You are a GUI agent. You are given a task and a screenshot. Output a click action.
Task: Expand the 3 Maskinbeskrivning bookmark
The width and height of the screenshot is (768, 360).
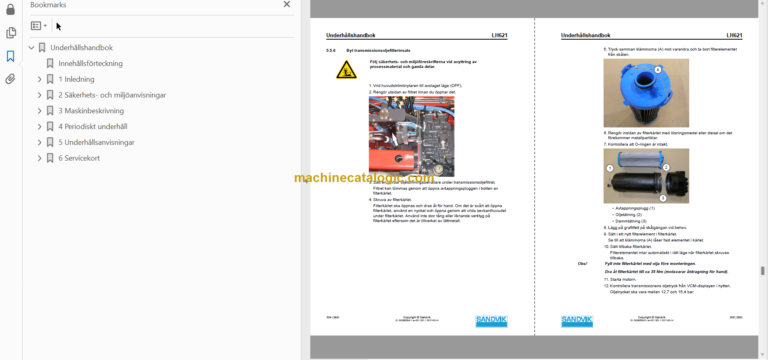point(40,111)
